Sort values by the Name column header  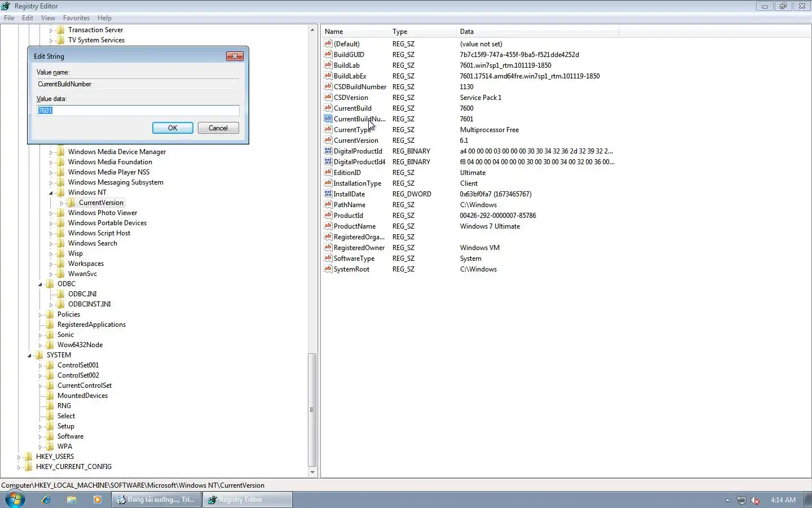(355, 32)
